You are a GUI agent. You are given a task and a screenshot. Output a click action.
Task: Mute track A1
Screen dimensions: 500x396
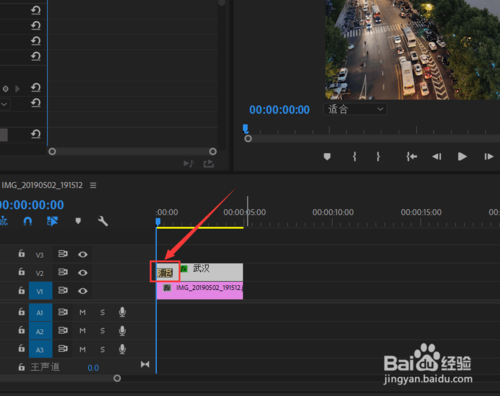[82, 312]
